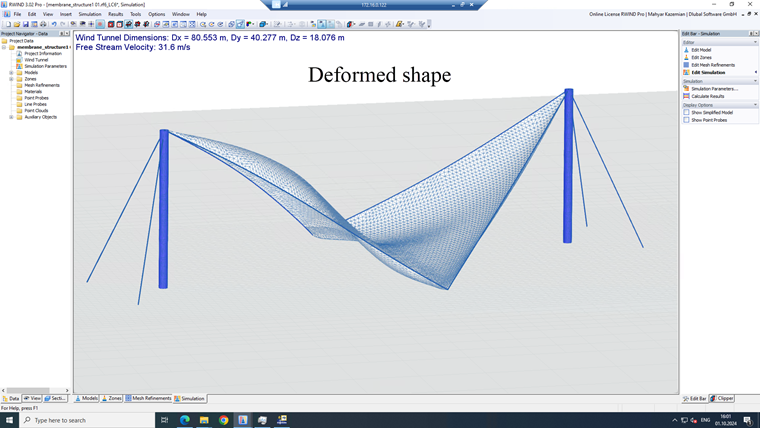Show hidden system tray icons chevron
Viewport: 760px width, 428px height.
675,420
